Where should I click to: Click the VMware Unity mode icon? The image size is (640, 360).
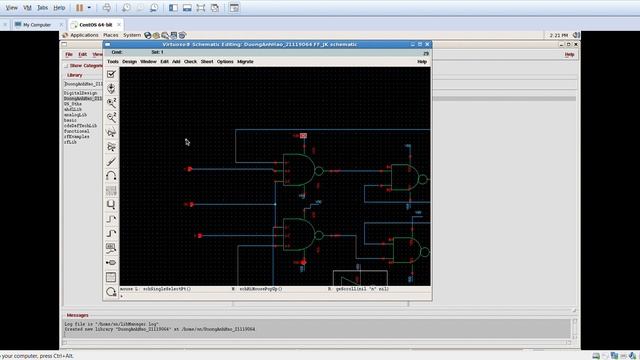pos(215,8)
